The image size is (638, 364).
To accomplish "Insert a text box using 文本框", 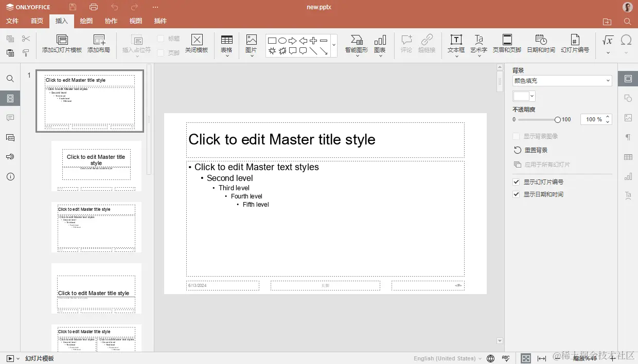I will [x=456, y=44].
